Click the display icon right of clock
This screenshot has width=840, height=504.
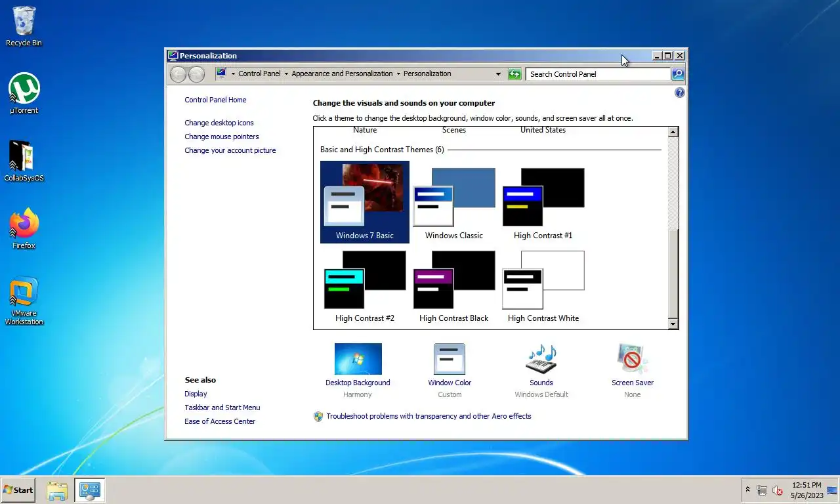(832, 490)
